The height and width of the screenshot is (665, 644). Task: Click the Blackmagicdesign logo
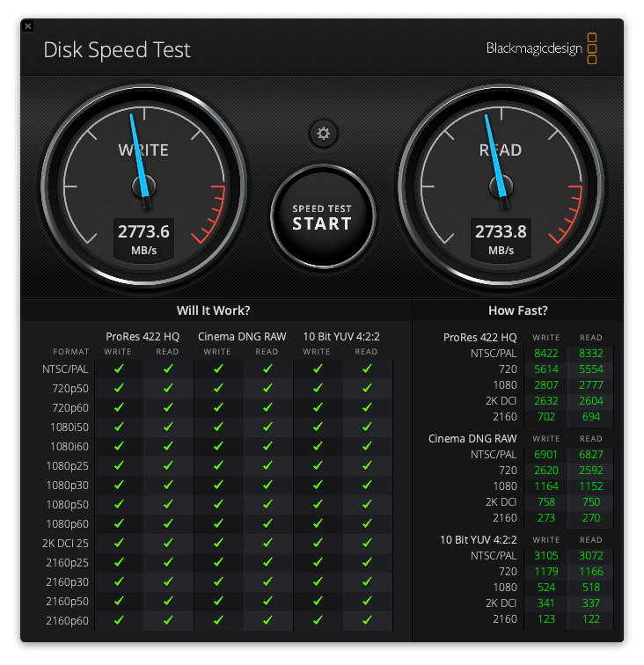541,48
